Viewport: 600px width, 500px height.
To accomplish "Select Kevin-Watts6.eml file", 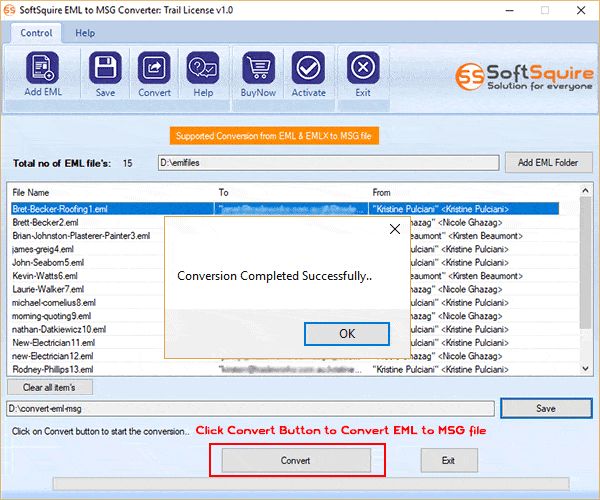I will [45, 276].
